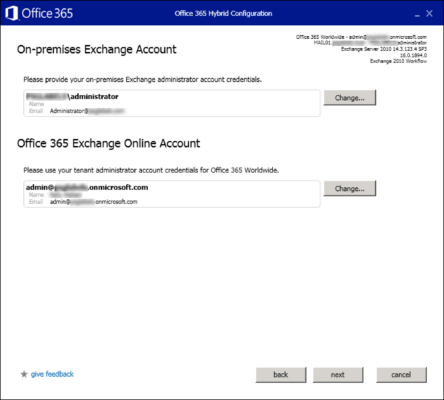Image resolution: width=444 pixels, height=400 pixels.
Task: Click the Exchange Server 2010 14.3.123.4 SP3 text
Action: click(x=384, y=49)
